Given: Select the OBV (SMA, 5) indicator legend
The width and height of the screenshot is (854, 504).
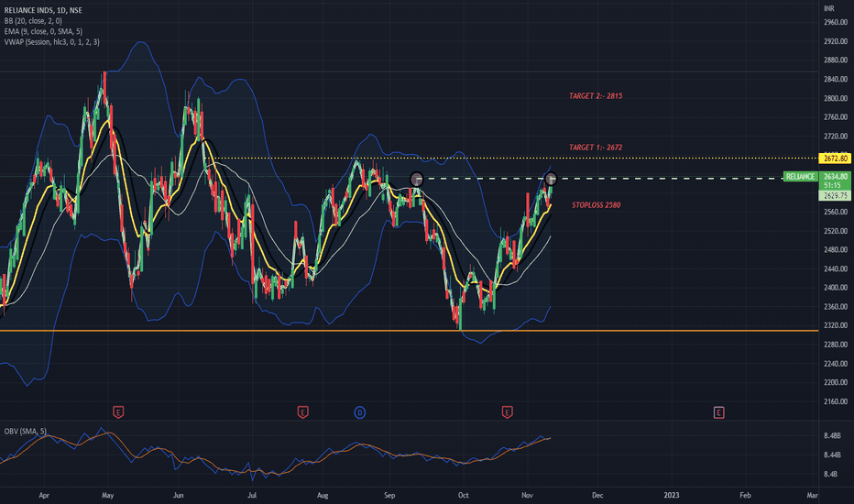Looking at the screenshot, I should 25,431.
